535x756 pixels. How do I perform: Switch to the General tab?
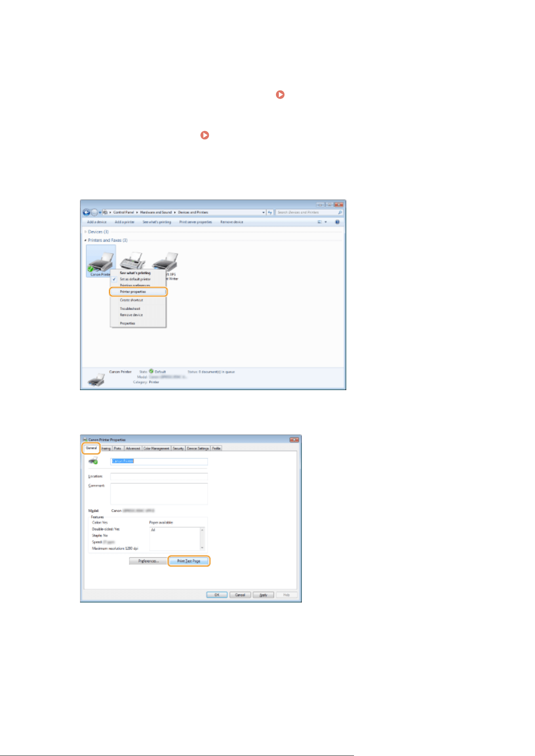[91, 448]
